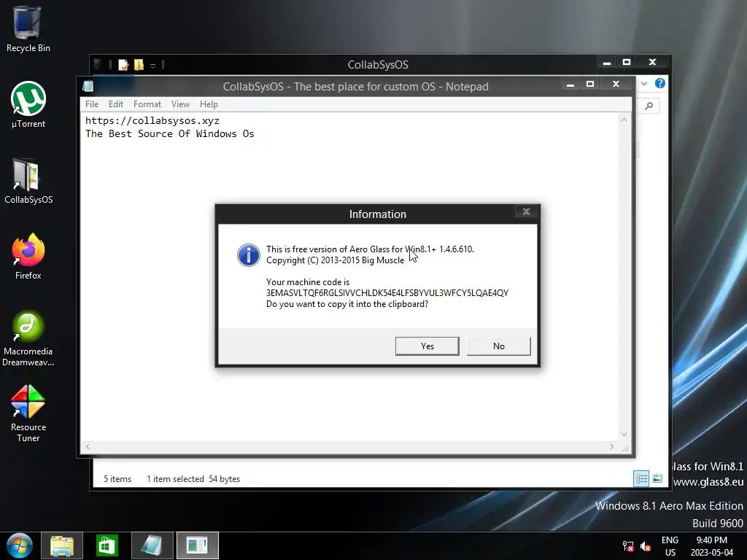Maximize the Notepad window
The image size is (747, 560).
click(590, 85)
